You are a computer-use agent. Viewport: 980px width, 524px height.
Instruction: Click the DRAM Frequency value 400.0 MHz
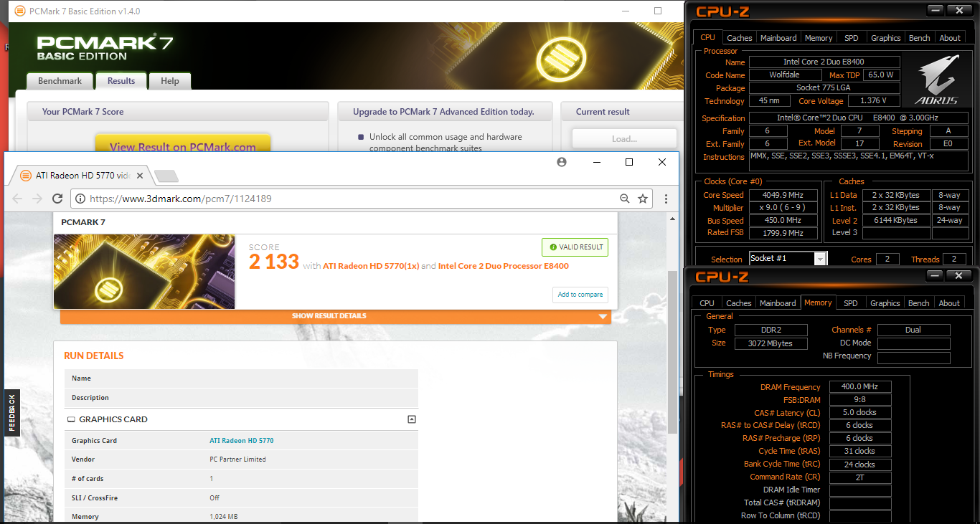pyautogui.click(x=859, y=386)
